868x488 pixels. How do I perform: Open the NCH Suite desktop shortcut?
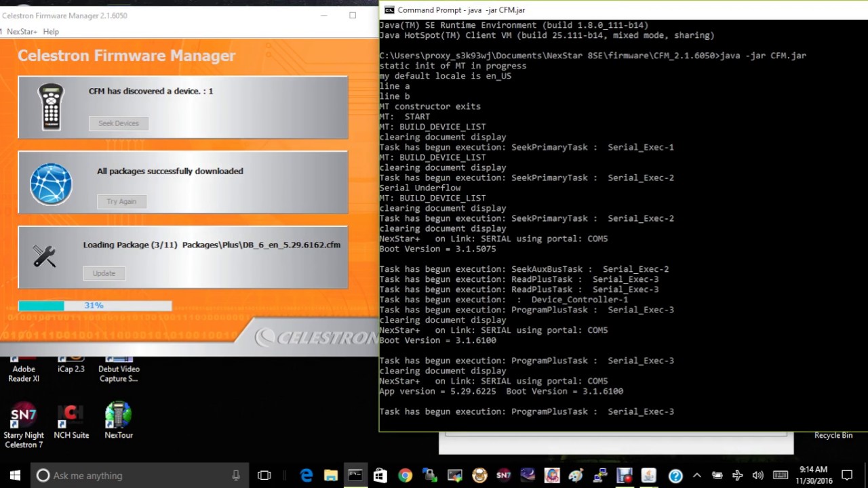click(71, 422)
